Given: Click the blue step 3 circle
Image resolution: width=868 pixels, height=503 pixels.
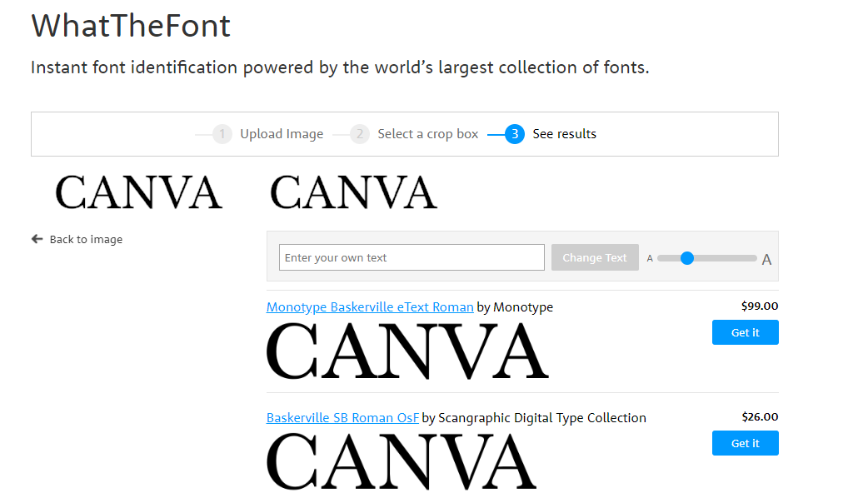Looking at the screenshot, I should click(515, 134).
